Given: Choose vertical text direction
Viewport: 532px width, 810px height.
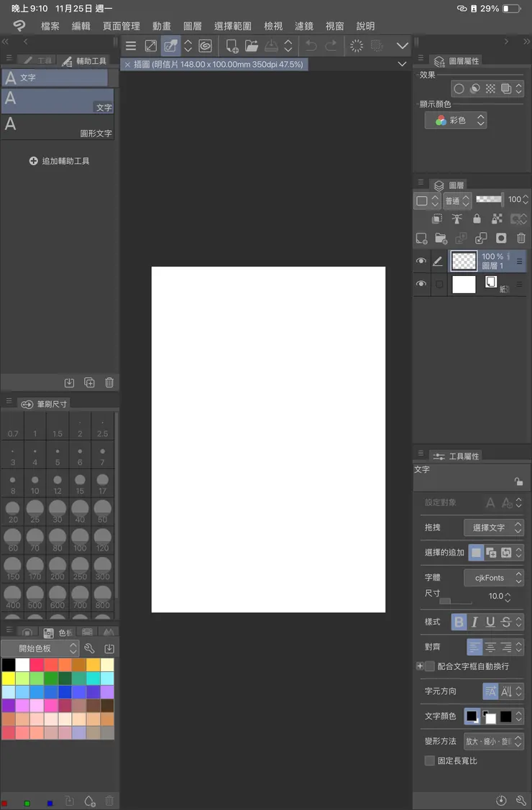Looking at the screenshot, I should (x=506, y=691).
